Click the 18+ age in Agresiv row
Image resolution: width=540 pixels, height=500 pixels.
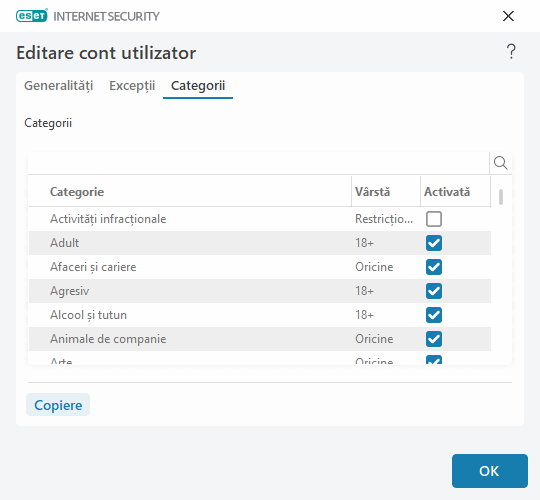click(x=364, y=291)
